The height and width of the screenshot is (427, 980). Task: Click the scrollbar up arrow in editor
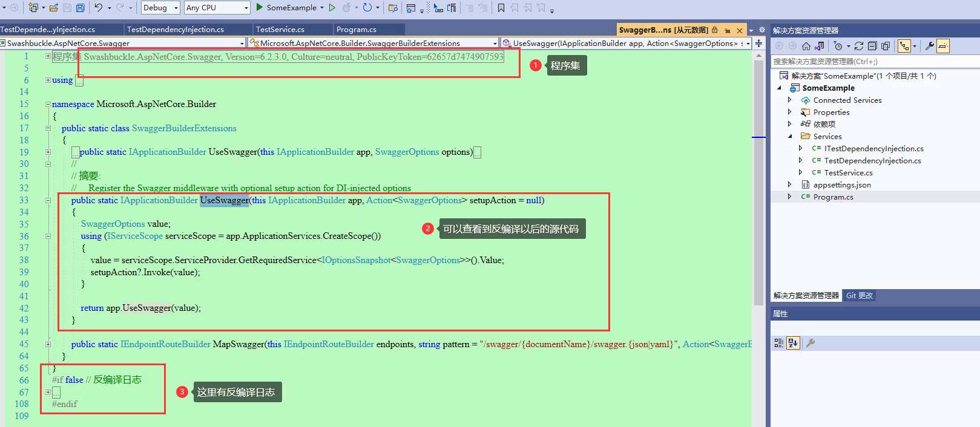click(x=758, y=55)
